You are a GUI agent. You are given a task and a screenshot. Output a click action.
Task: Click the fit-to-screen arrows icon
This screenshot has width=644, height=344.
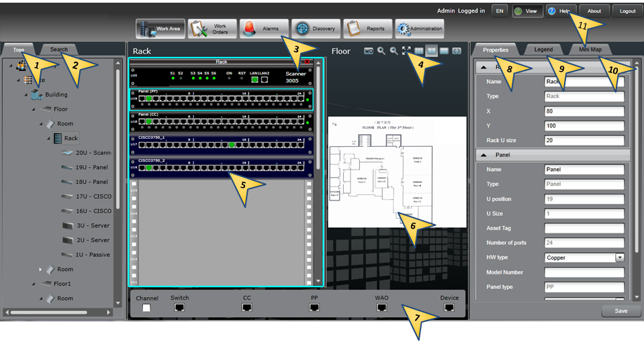coord(406,51)
